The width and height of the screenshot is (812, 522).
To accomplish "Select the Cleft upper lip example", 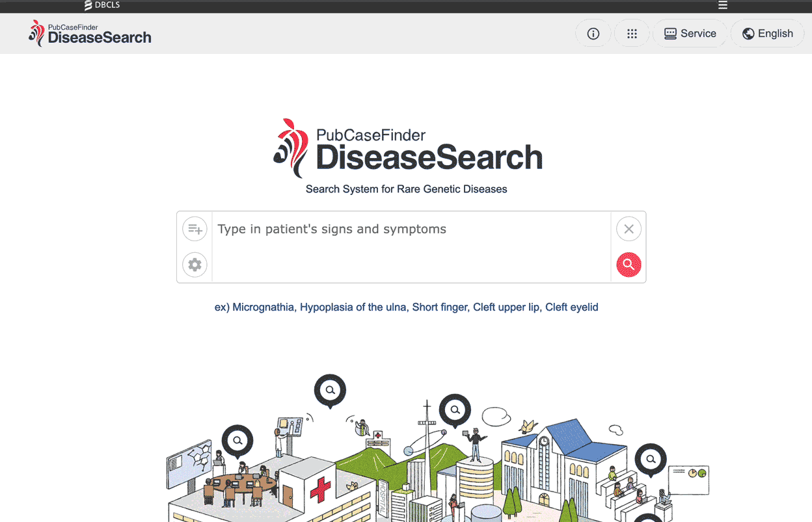I will [506, 307].
